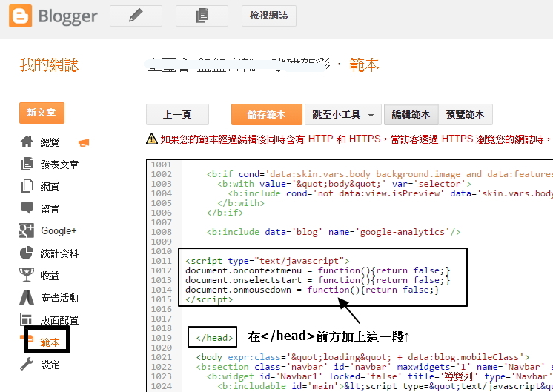
Task: Click the warning triangle icon
Action: 152,139
